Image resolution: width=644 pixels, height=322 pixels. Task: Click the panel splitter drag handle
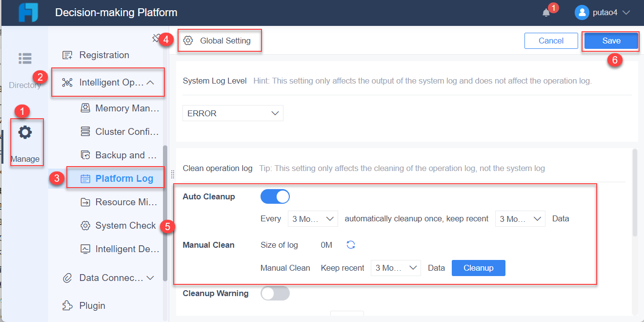pyautogui.click(x=172, y=174)
